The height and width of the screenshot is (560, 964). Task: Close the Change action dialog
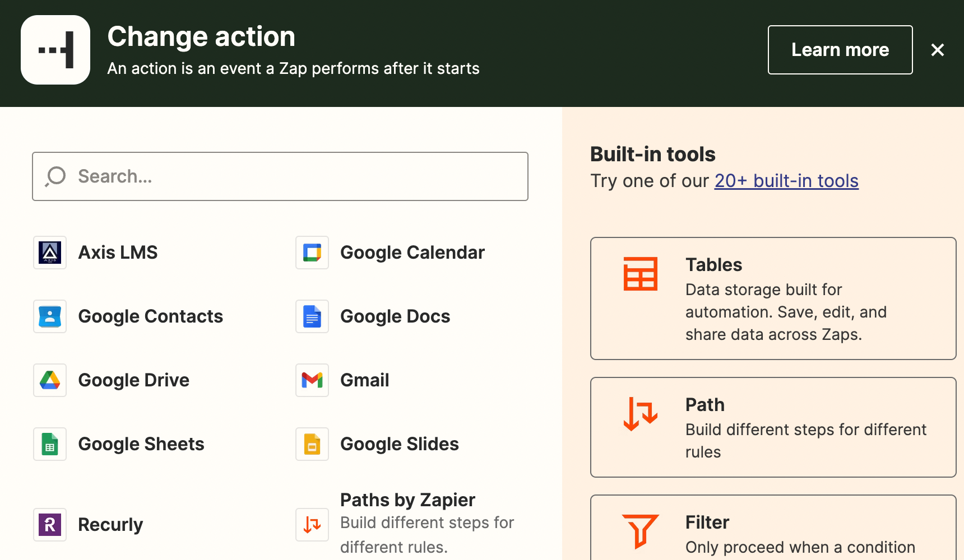pos(937,50)
